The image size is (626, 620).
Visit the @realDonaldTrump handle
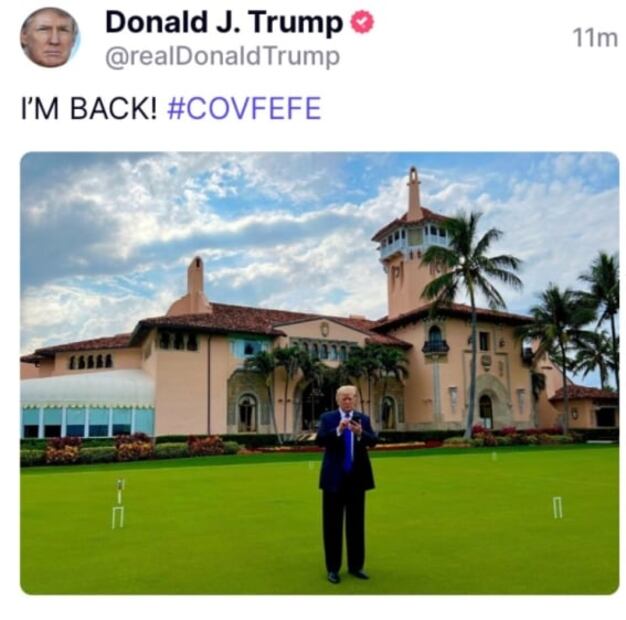222,57
